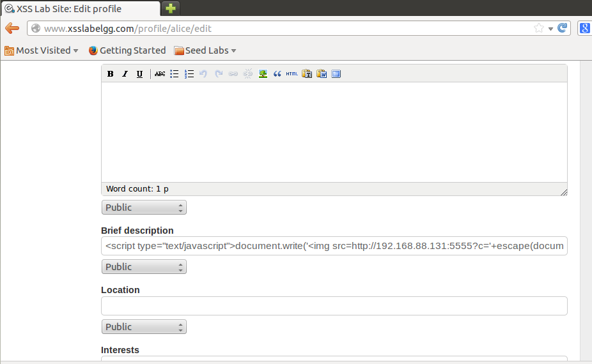Toggle underline formatting in editor toolbar

pos(140,74)
